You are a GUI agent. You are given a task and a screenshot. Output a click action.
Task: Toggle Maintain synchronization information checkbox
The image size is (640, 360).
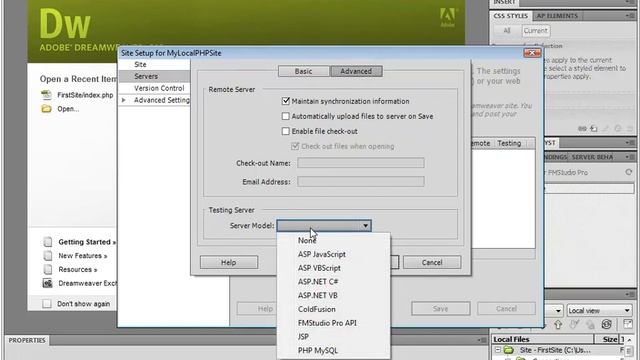286,101
